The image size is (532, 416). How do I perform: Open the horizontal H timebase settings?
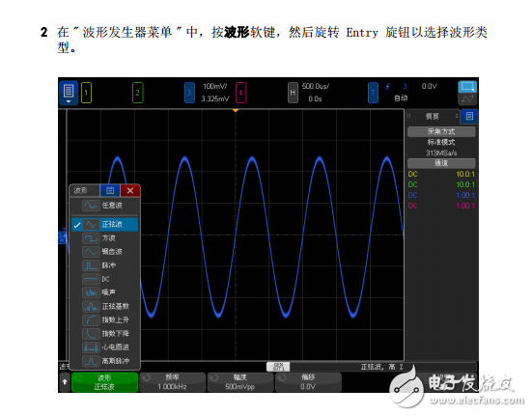tap(293, 93)
